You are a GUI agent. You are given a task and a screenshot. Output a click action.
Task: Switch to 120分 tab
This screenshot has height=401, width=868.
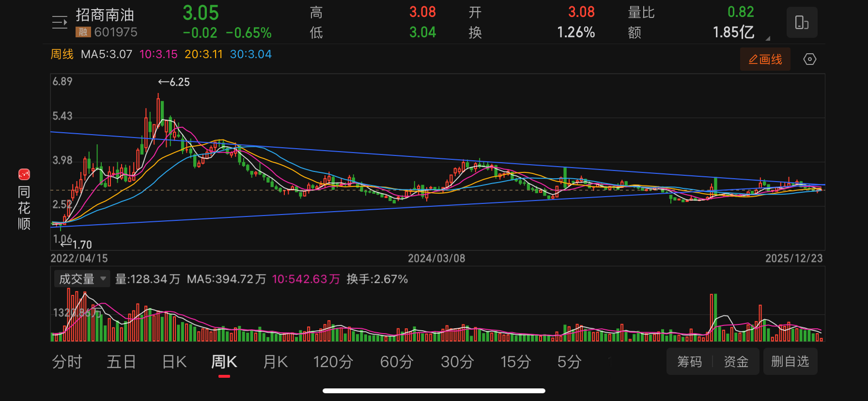[x=333, y=362]
